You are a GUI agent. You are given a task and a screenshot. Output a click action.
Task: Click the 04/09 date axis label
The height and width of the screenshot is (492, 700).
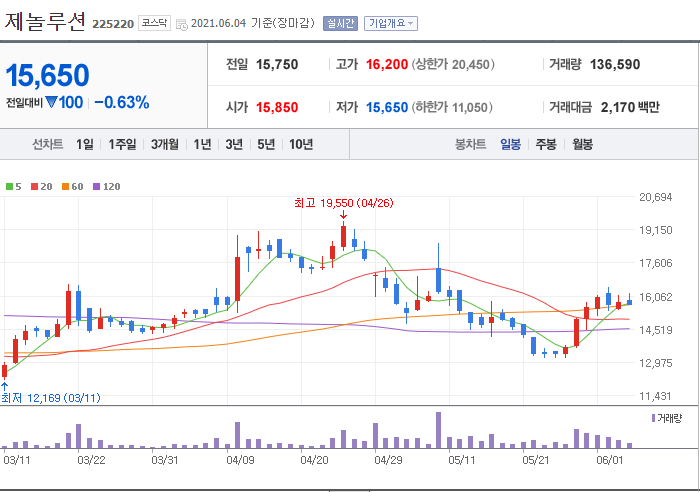coord(240,460)
